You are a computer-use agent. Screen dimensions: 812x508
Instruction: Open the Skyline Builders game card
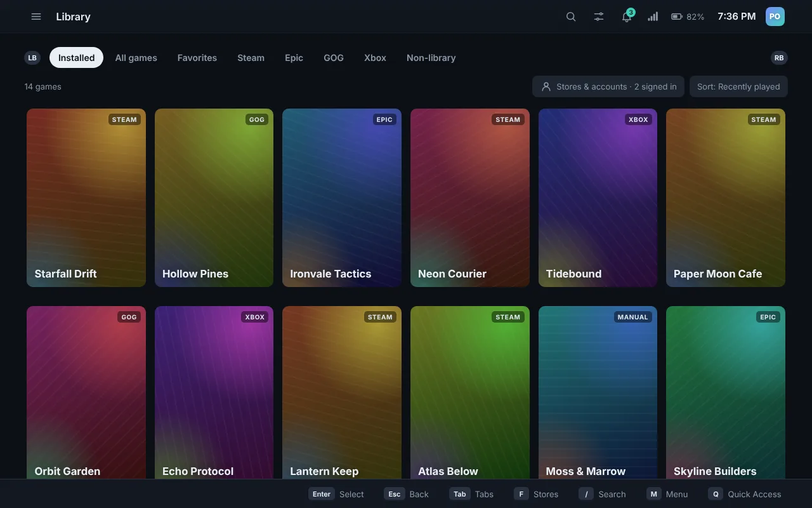(726, 392)
